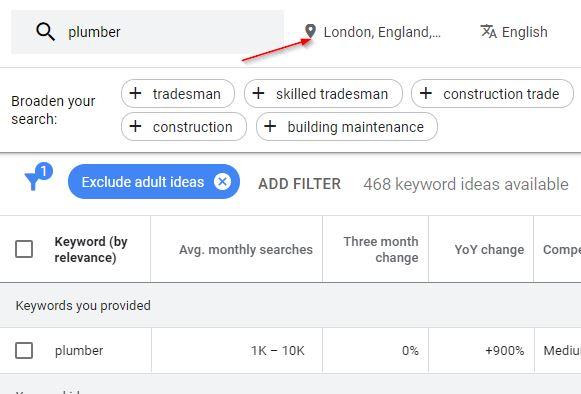Sort by Three month change column
This screenshot has height=394, width=581.
point(381,249)
